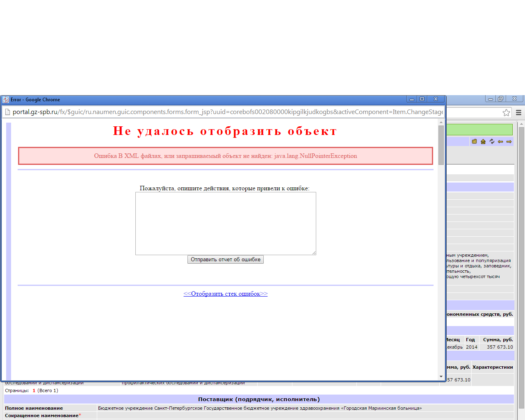Click the heading 'Не удалось отобразить объект'
The height and width of the screenshot is (420, 525).
point(225,131)
